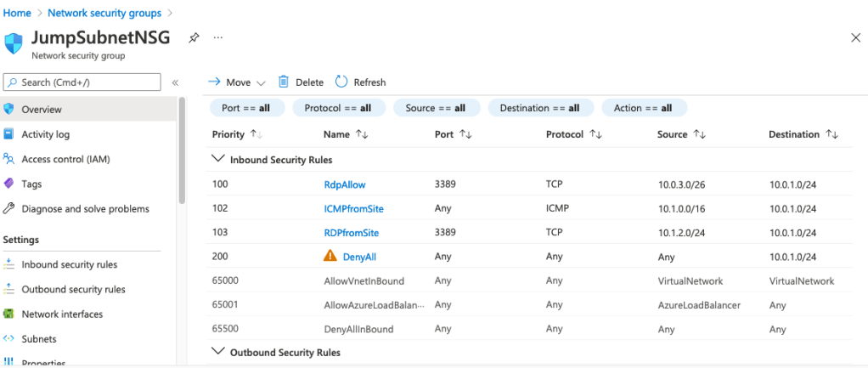The height and width of the screenshot is (368, 868).
Task: Pin the JumpSubnetNSG blade
Action: click(x=194, y=38)
